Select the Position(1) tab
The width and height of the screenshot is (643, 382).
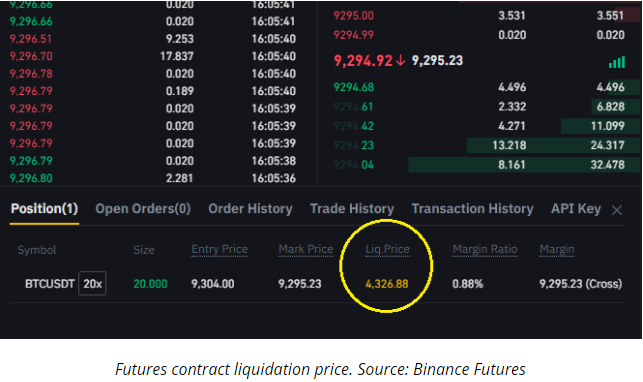tap(44, 209)
